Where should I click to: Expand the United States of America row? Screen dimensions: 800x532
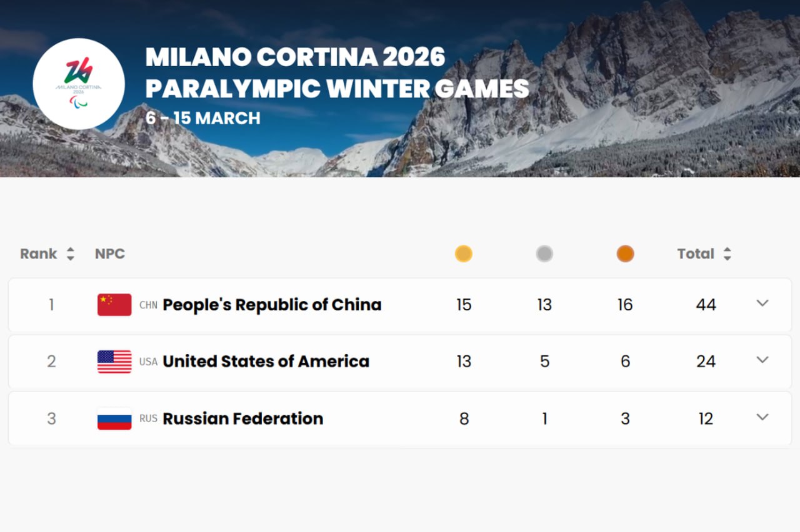point(762,360)
